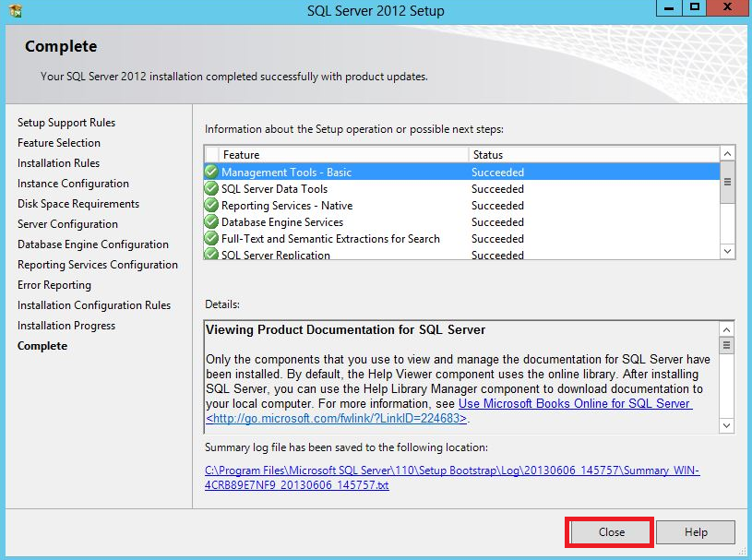Click Installation Rules step
The width and height of the screenshot is (752, 560).
point(58,163)
